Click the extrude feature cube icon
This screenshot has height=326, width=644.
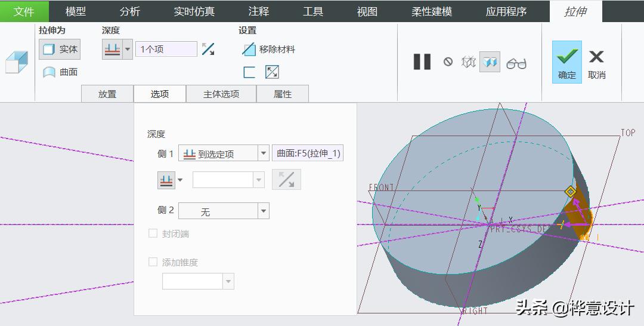pos(17,63)
